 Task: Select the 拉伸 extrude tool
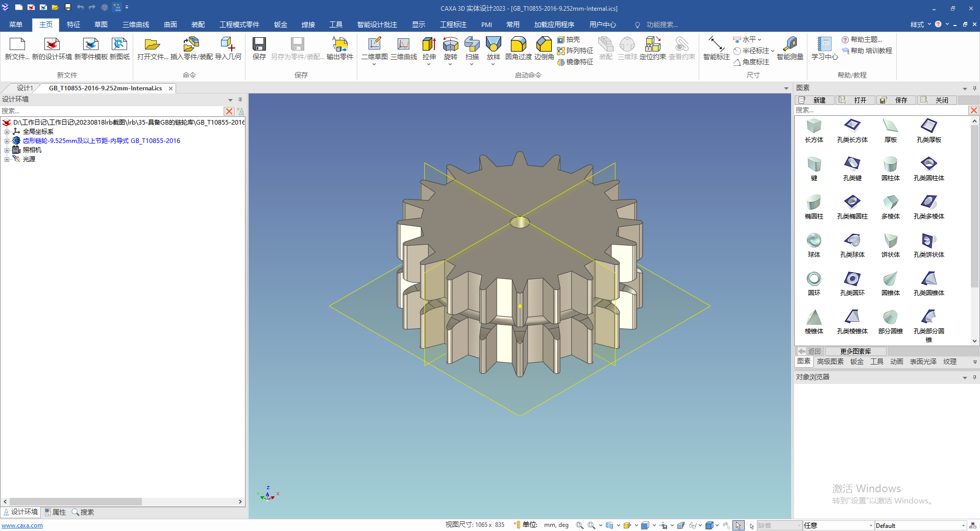point(429,46)
